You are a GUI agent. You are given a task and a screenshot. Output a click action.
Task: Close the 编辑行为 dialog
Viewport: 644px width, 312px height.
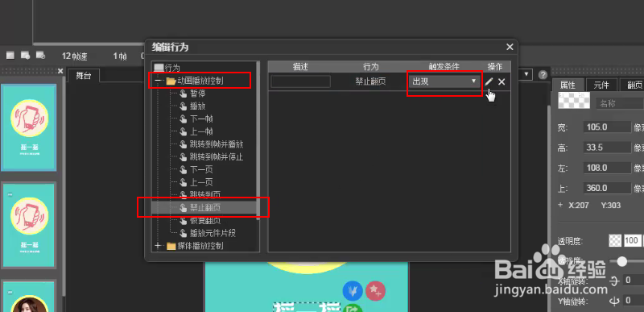point(510,47)
